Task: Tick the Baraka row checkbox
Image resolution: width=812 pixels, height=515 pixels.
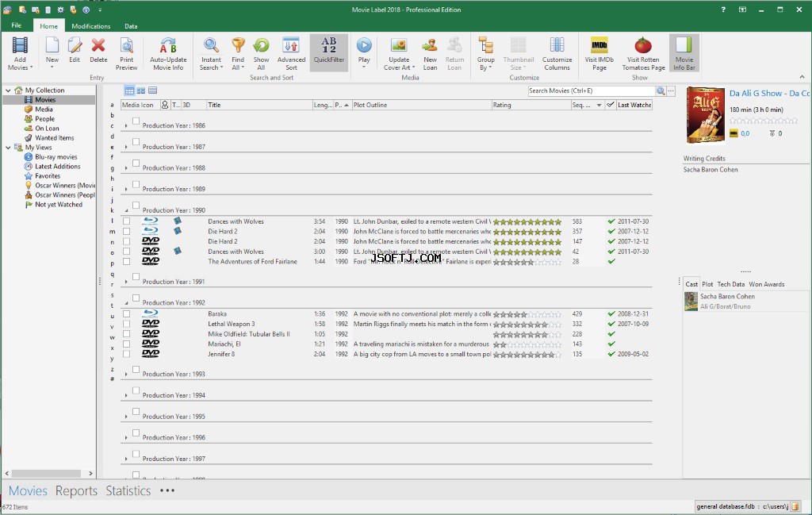Action: 126,314
